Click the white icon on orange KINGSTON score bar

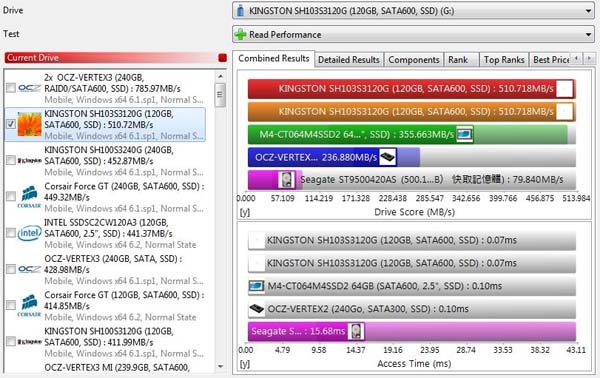(x=564, y=112)
